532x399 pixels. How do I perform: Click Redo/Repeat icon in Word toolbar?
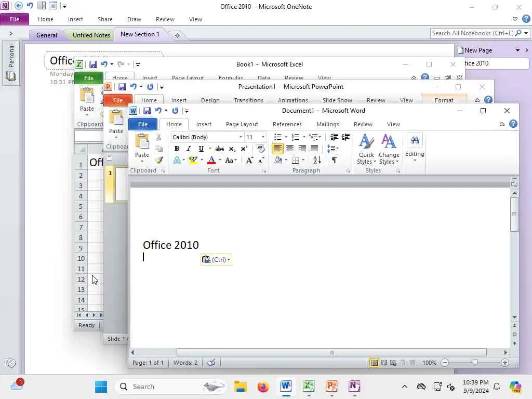click(x=175, y=111)
